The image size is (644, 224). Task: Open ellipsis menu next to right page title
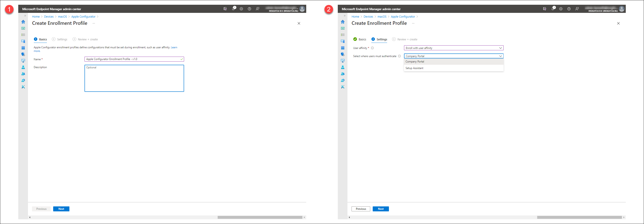413,23
